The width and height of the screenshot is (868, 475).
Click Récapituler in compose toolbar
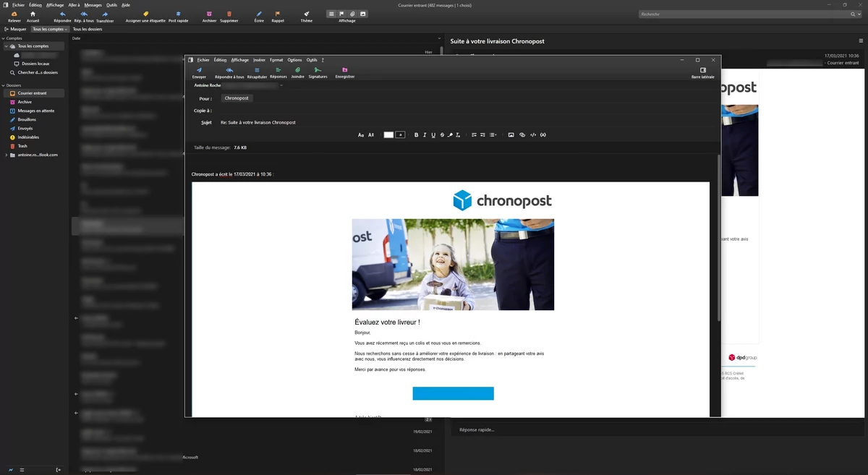coord(257,73)
